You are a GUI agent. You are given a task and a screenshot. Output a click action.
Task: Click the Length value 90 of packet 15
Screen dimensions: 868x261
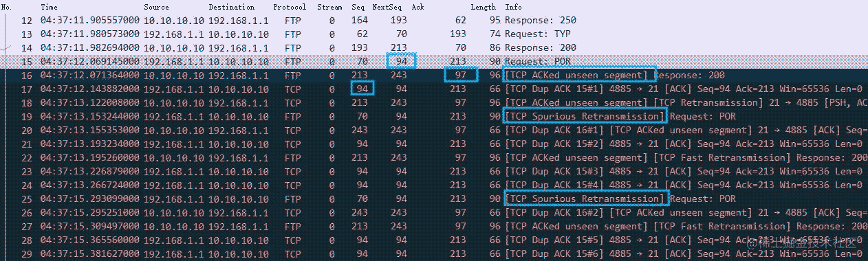click(x=495, y=62)
